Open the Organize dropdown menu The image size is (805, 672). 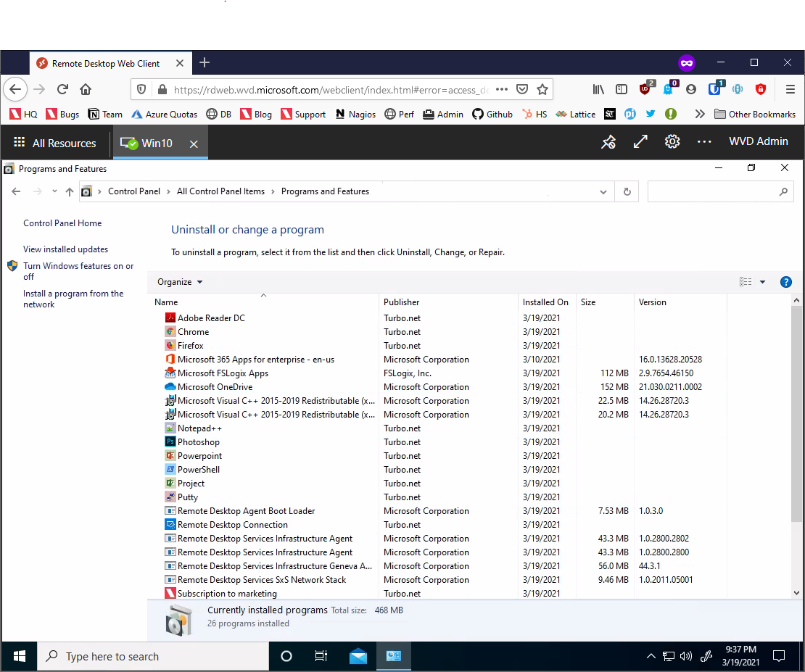point(180,282)
